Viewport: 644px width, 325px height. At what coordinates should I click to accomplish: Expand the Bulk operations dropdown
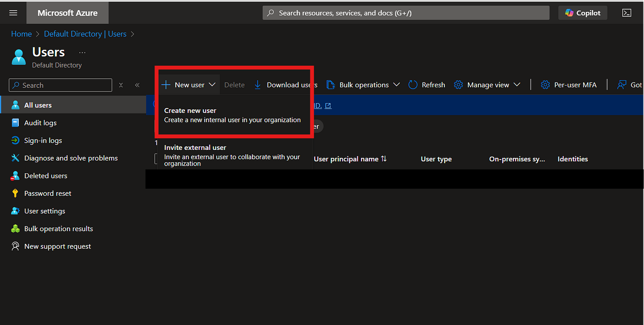tap(363, 85)
